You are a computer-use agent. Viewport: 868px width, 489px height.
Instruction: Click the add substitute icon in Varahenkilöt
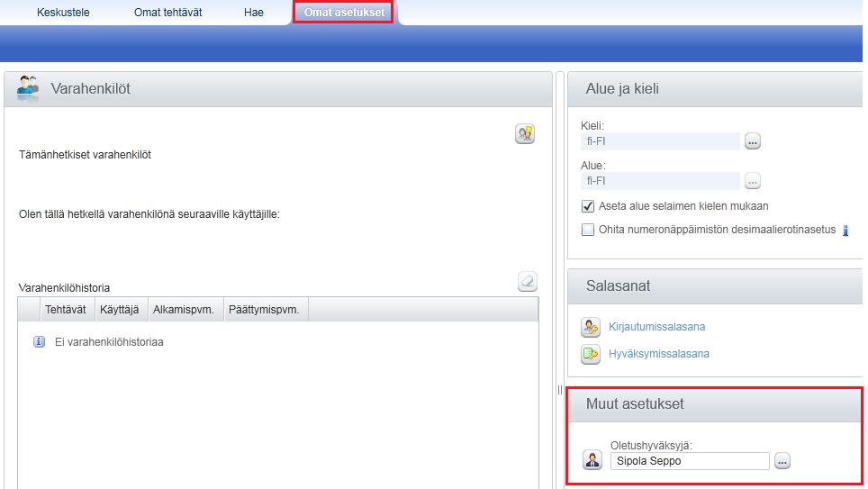coord(525,134)
